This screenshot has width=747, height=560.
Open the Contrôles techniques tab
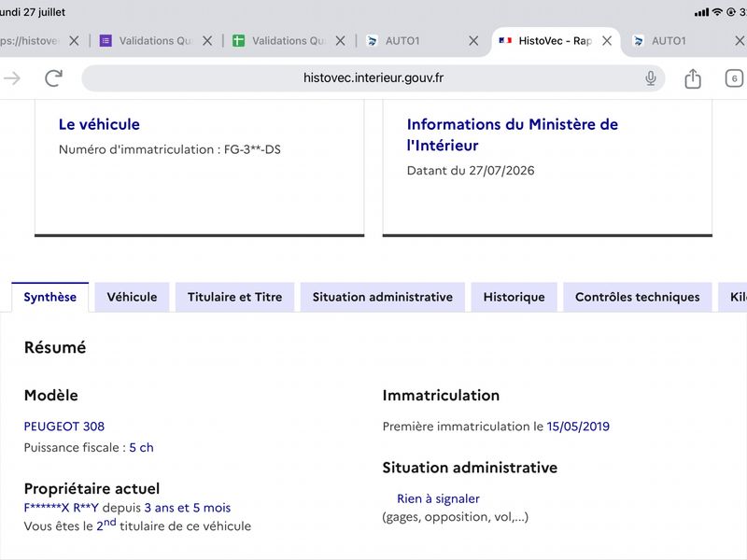pos(638,297)
